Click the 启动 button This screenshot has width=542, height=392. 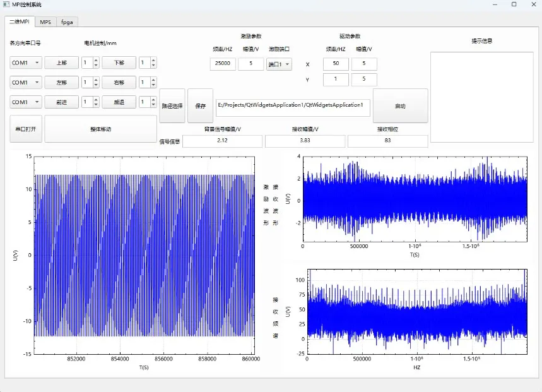pos(400,106)
